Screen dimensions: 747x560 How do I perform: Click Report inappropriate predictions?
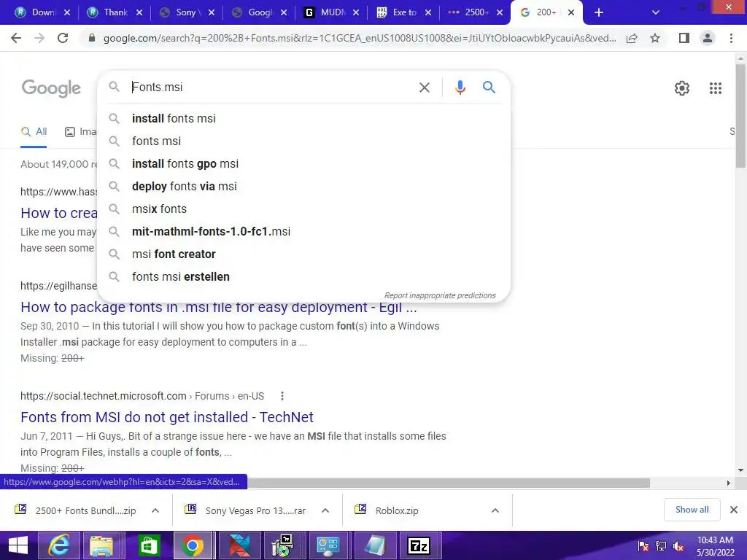click(440, 296)
